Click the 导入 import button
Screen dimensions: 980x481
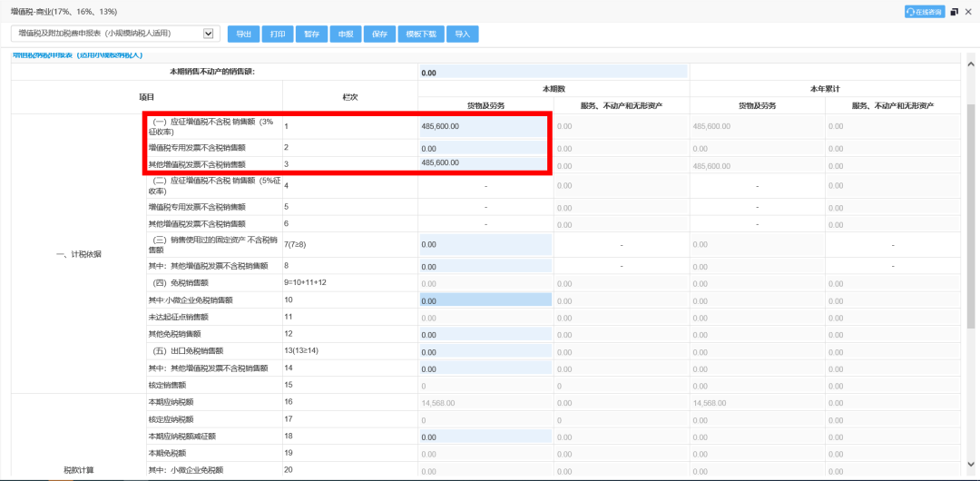point(463,34)
